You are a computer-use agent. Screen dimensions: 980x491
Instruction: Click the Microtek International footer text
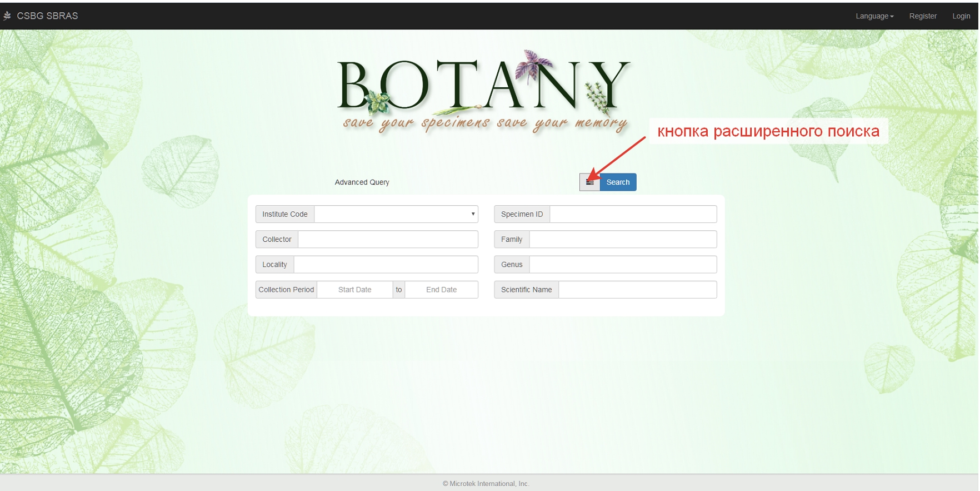pos(486,484)
